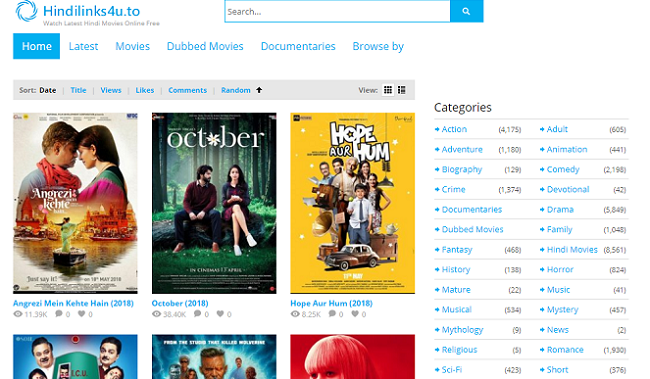Open the Action category
The height and width of the screenshot is (379, 650).
[454, 129]
